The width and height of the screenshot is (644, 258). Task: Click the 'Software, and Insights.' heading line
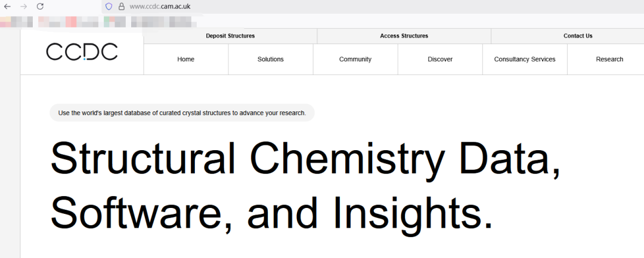(x=271, y=213)
